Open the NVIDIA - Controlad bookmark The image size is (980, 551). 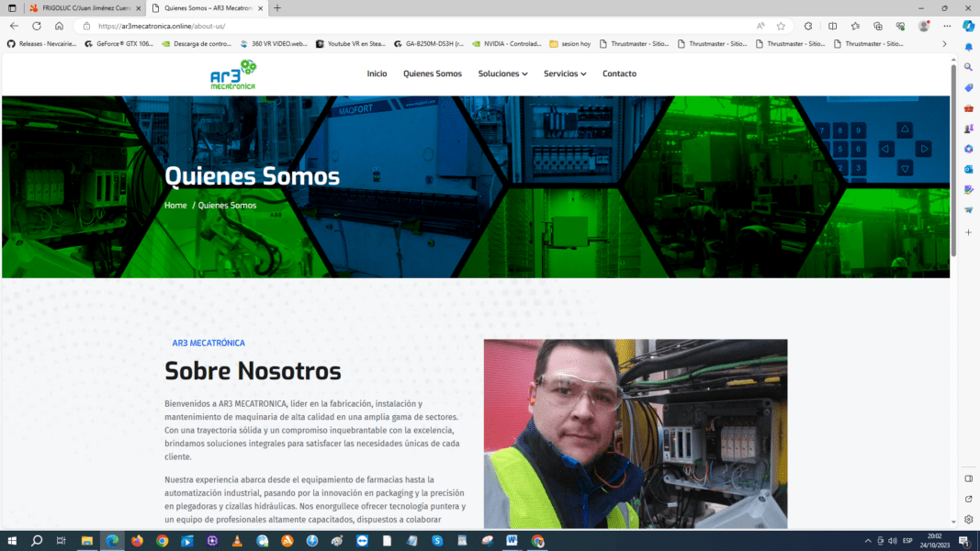click(x=507, y=44)
